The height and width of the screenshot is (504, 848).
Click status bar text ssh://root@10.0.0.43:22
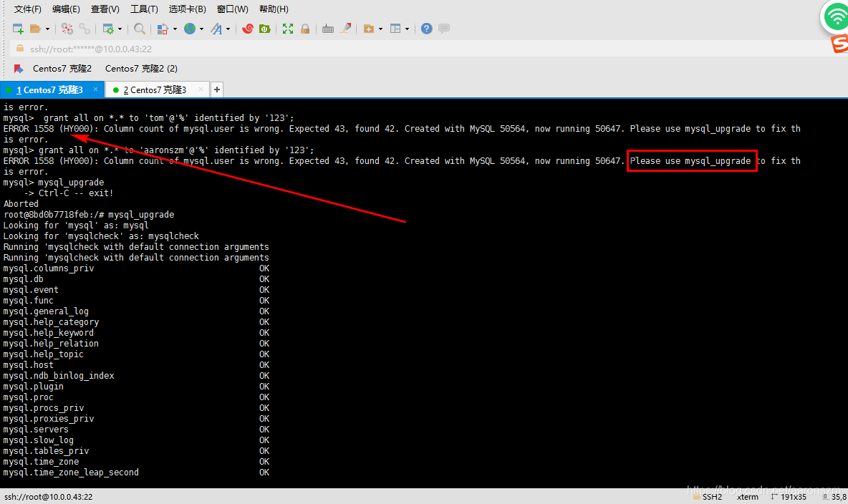click(x=48, y=496)
